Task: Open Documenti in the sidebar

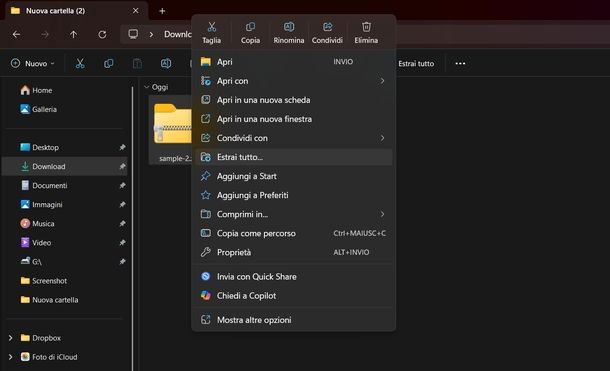Action: [x=64, y=186]
